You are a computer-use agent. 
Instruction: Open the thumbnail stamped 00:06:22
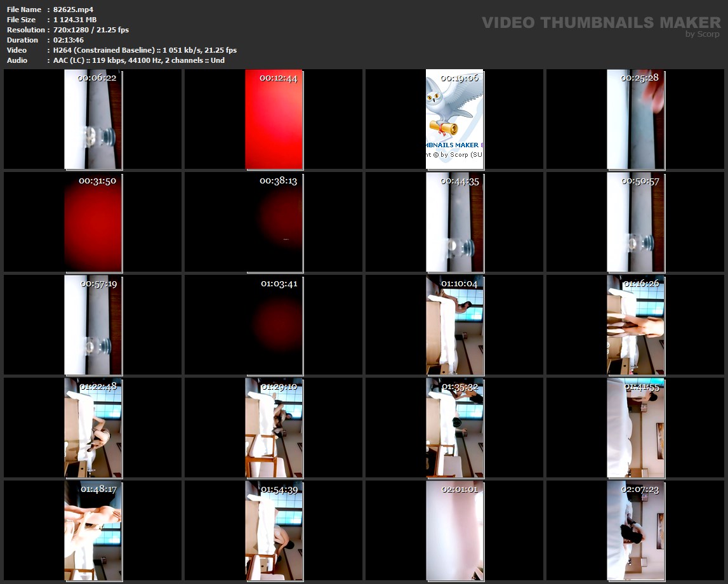pos(93,119)
